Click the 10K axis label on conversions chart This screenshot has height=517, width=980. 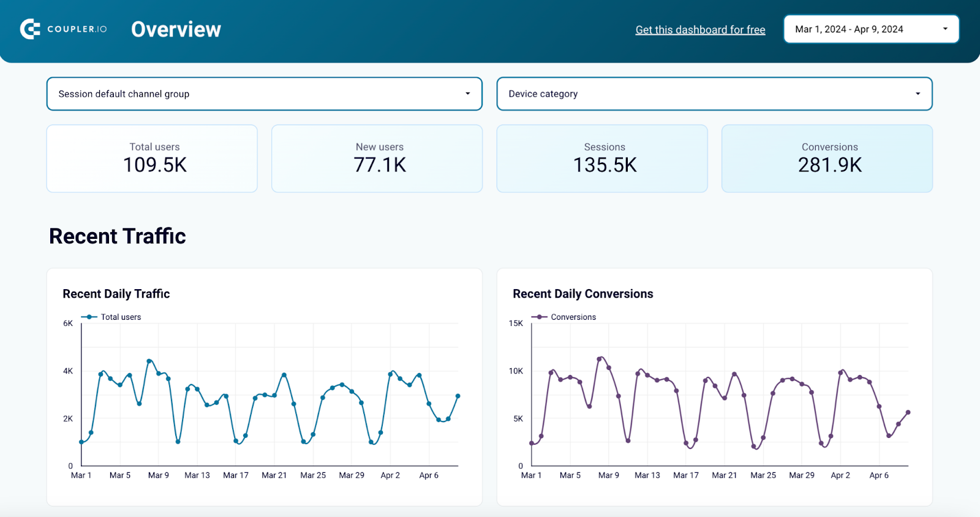click(x=516, y=371)
